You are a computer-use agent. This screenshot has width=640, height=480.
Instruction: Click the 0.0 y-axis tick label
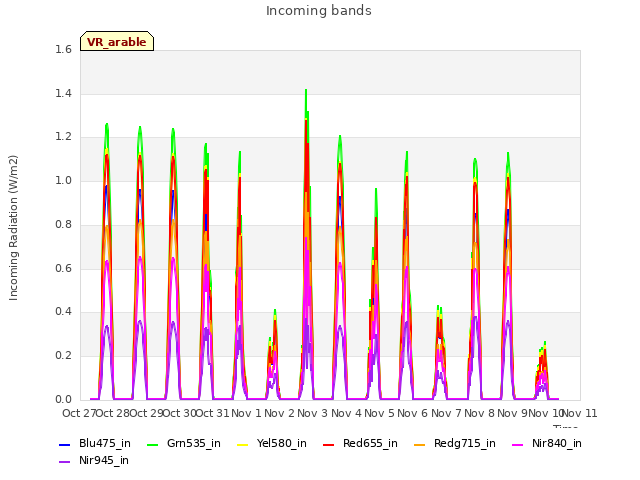63,399
